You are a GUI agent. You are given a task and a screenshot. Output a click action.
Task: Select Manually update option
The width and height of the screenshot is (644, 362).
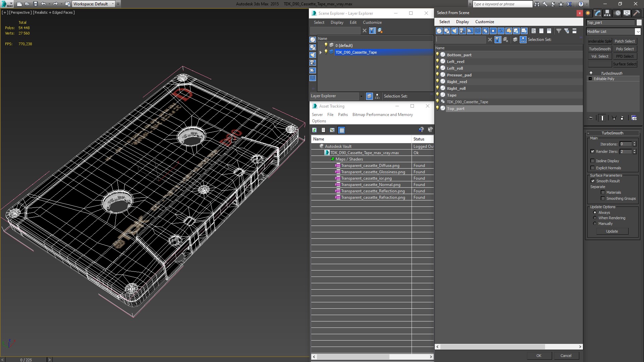pos(595,224)
